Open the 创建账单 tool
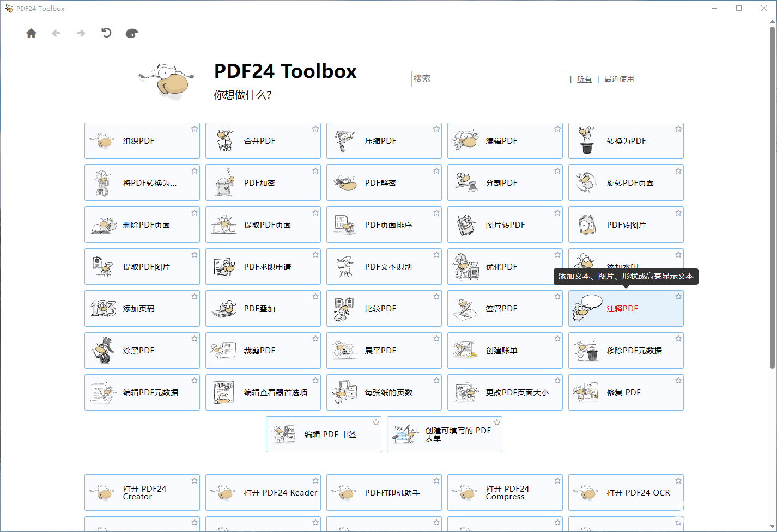The width and height of the screenshot is (777, 532). tap(505, 350)
